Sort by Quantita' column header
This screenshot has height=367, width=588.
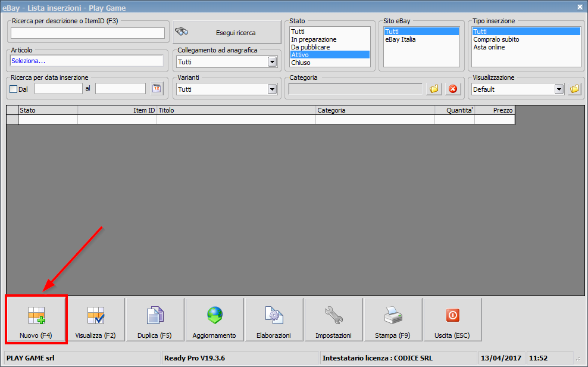tap(455, 110)
